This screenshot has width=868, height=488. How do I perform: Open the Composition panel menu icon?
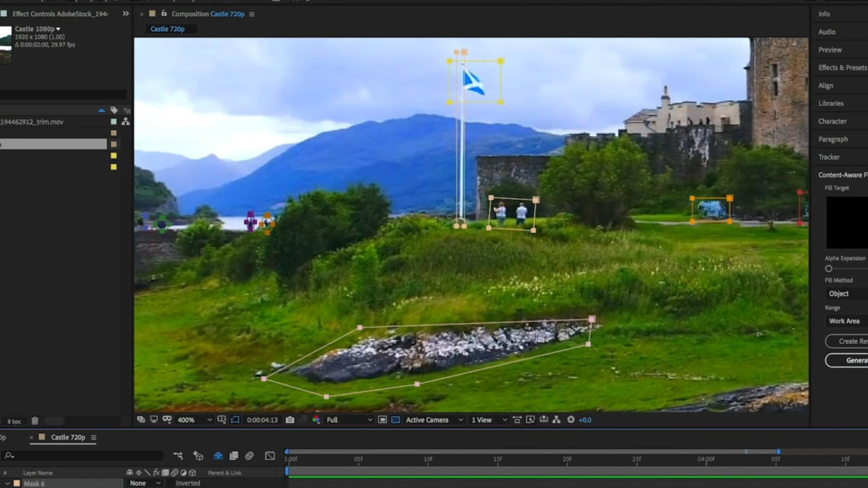pos(252,14)
